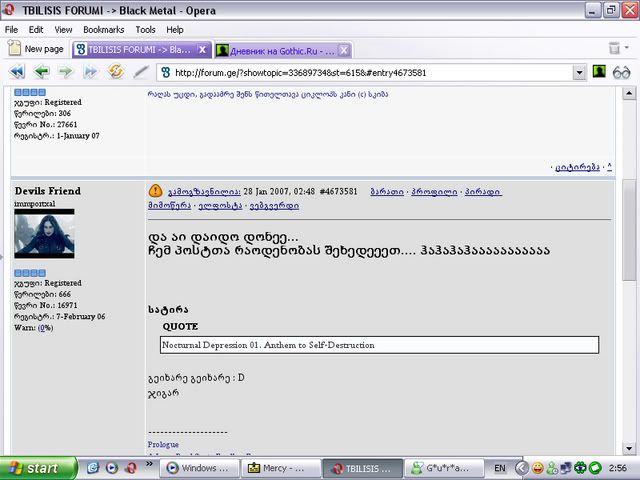This screenshot has height=480, width=640.
Task: Go back using the Back arrow
Action: 42,72
